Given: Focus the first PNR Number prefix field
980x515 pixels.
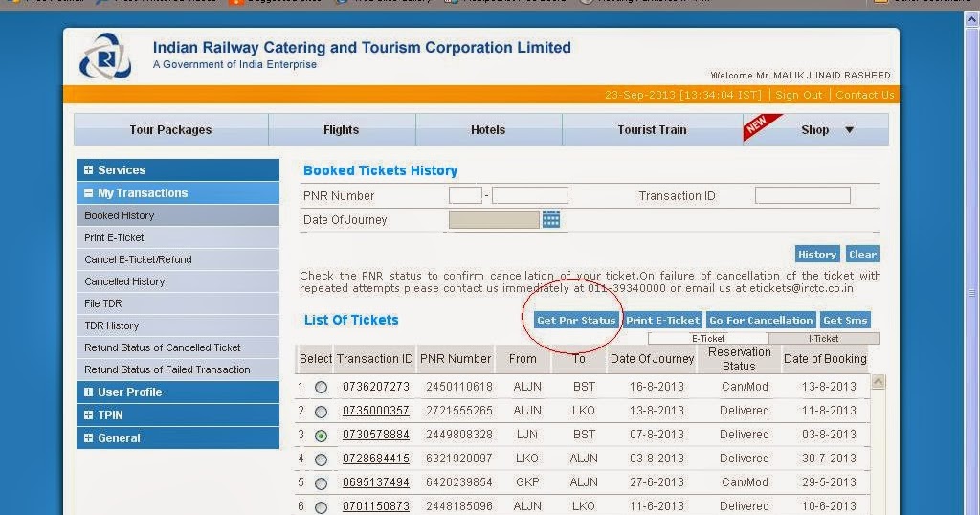Looking at the screenshot, I should pos(466,195).
